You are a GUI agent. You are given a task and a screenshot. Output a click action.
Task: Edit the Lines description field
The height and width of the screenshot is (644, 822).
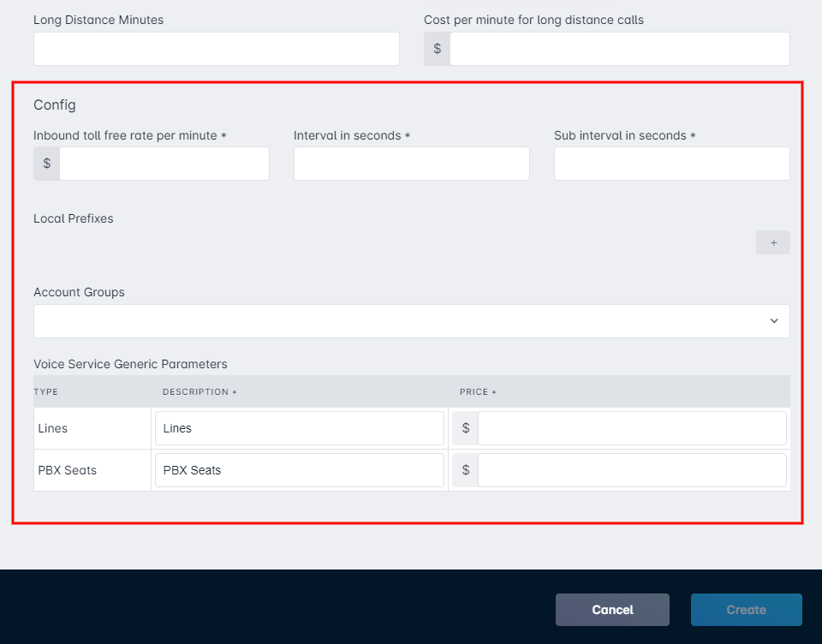tap(300, 428)
